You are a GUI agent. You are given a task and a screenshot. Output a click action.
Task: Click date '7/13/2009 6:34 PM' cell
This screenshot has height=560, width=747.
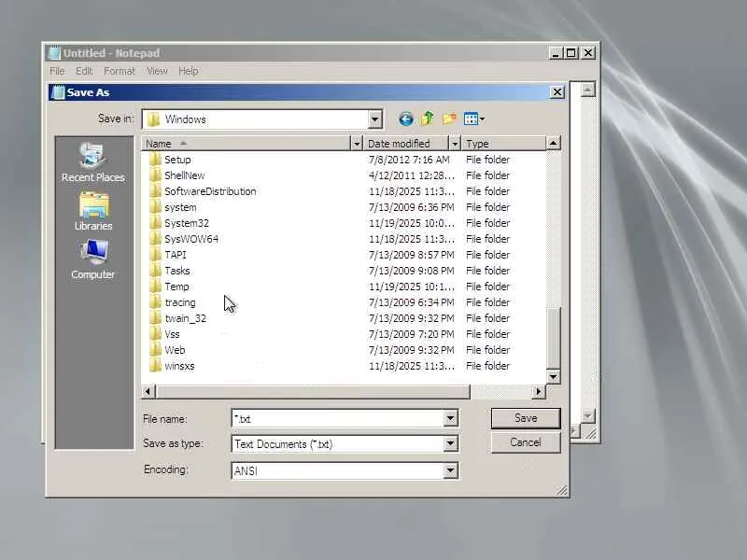click(x=411, y=302)
